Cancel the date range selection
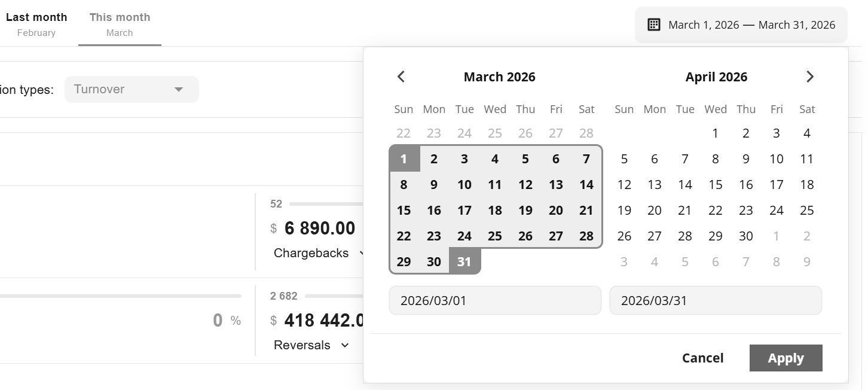The height and width of the screenshot is (390, 868). [x=702, y=358]
